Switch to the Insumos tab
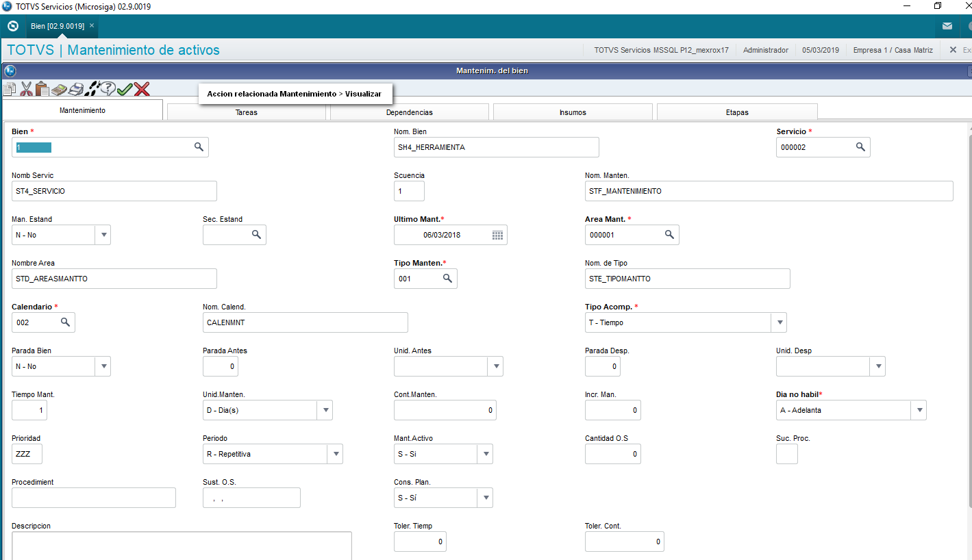This screenshot has height=560, width=972. (x=573, y=112)
